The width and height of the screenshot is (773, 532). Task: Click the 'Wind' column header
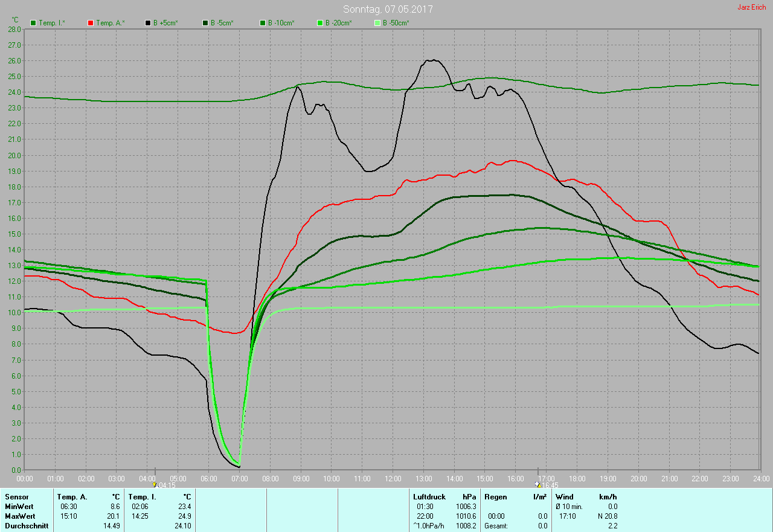coord(565,497)
